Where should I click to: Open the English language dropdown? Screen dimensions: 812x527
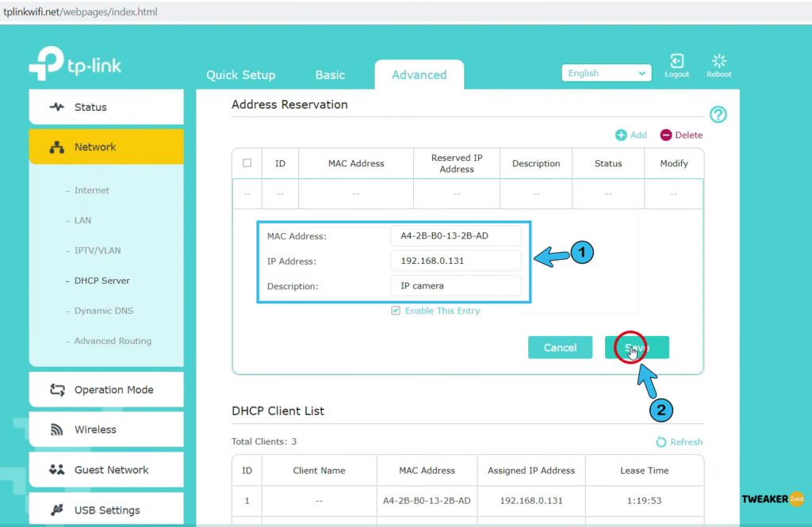[x=607, y=73]
